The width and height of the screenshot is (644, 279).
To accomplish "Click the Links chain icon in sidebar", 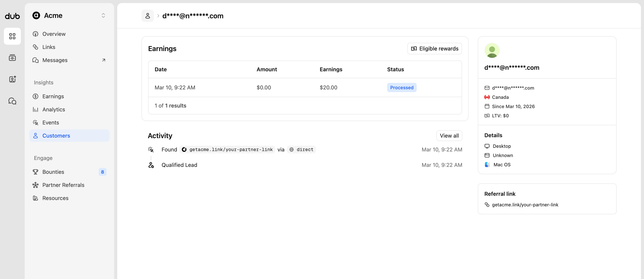I will click(x=35, y=47).
